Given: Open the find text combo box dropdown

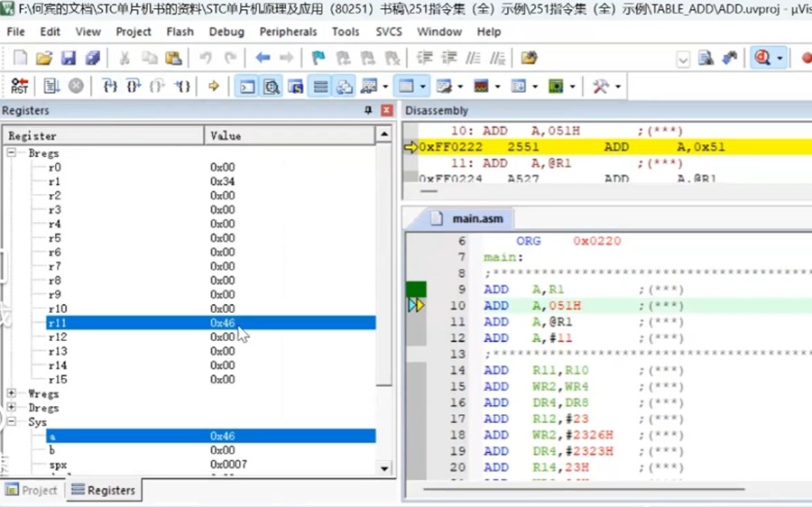Looking at the screenshot, I should (683, 59).
